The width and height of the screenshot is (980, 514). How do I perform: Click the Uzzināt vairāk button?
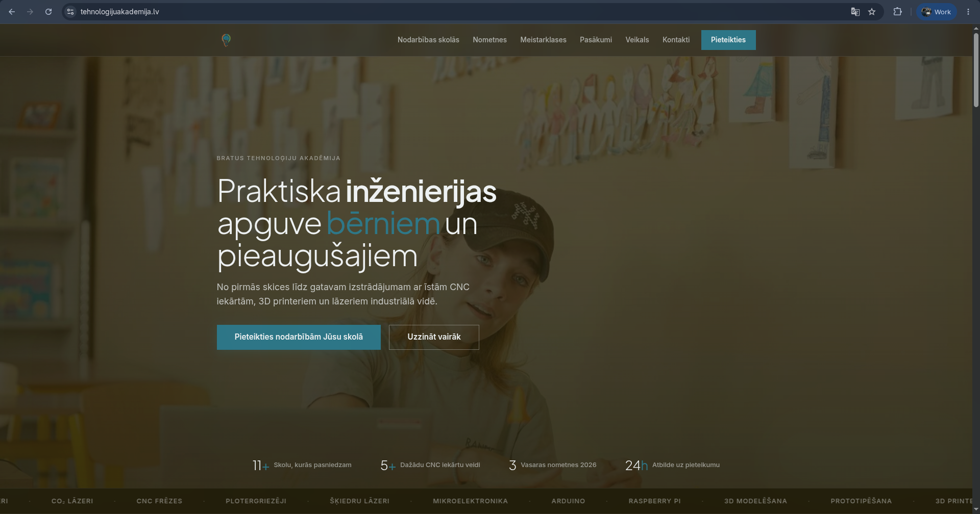pos(434,337)
